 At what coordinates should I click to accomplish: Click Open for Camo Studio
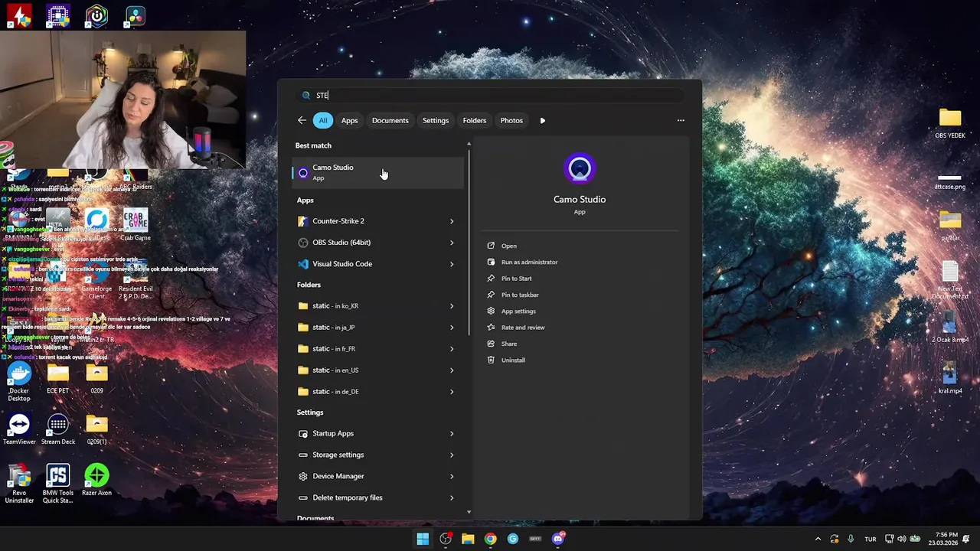pyautogui.click(x=509, y=246)
